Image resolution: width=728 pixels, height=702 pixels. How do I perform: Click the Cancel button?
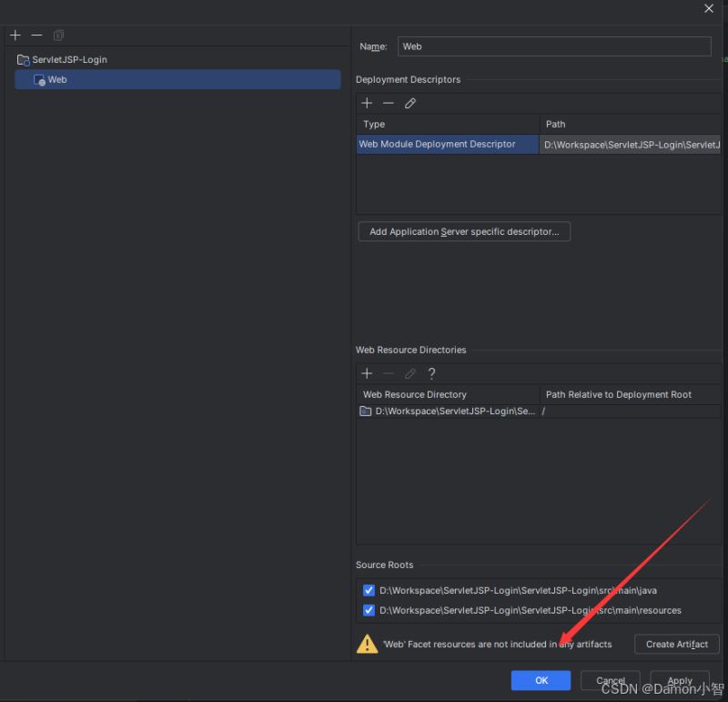[610, 680]
